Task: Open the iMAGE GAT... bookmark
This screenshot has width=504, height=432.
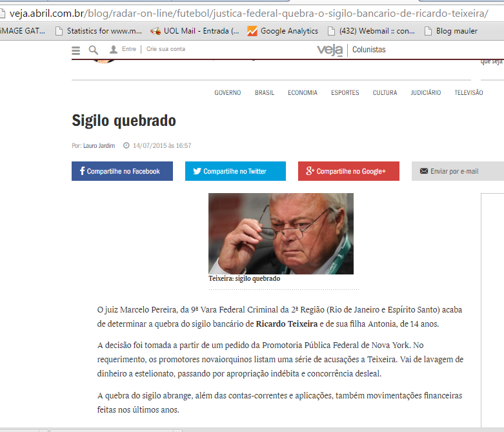Action: point(22,31)
